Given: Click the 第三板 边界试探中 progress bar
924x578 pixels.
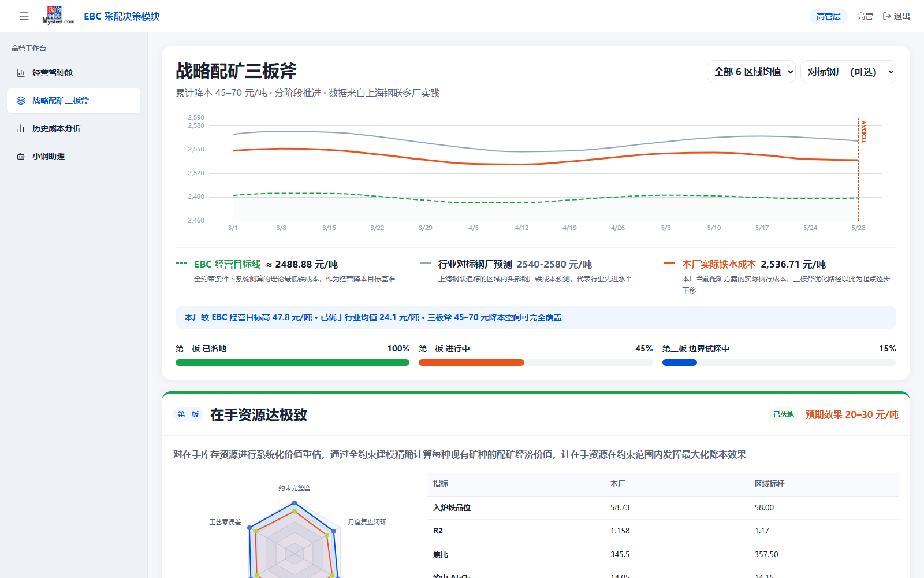Looking at the screenshot, I should [x=779, y=362].
